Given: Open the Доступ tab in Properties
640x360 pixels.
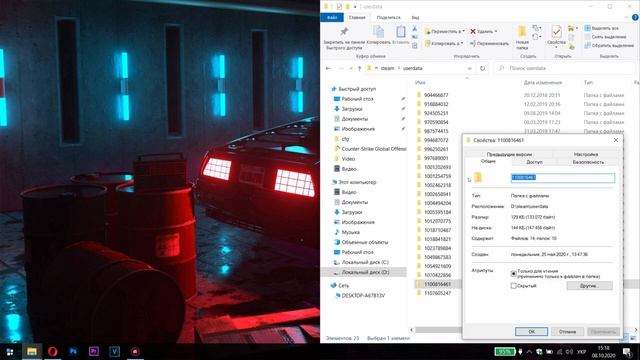Looking at the screenshot, I should (x=534, y=162).
